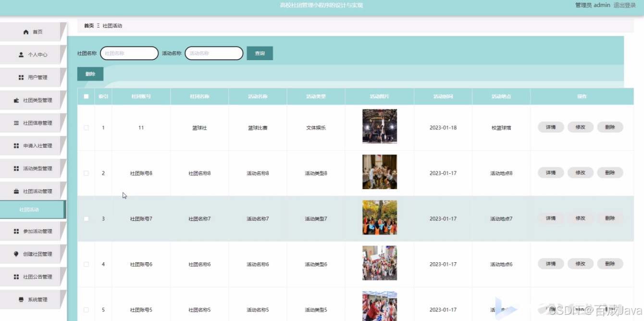Focus the 社团名称 search field
644x321 pixels.
point(129,53)
